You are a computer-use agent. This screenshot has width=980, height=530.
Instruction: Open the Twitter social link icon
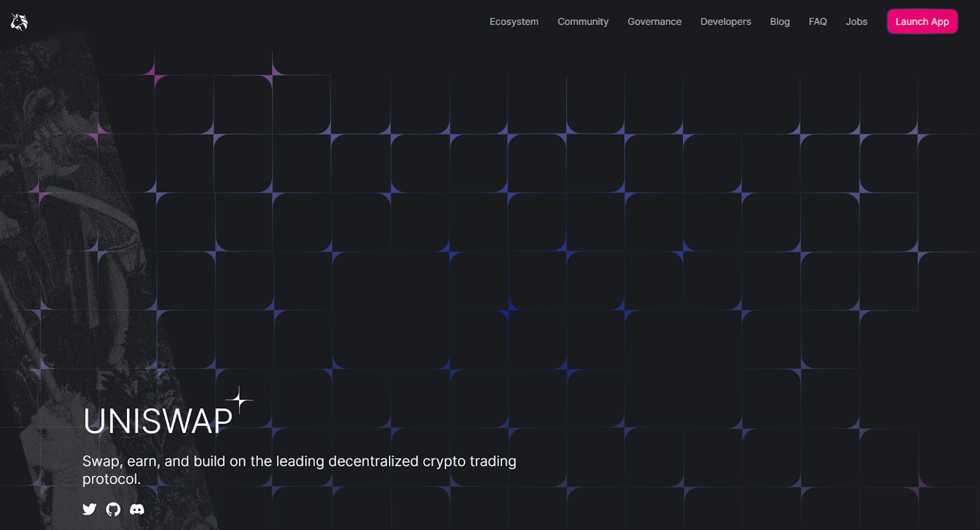click(x=89, y=509)
